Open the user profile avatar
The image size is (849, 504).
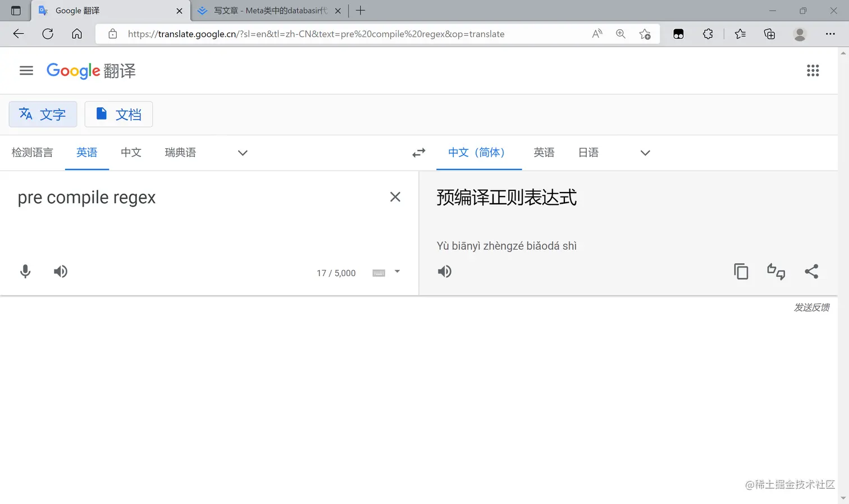800,34
